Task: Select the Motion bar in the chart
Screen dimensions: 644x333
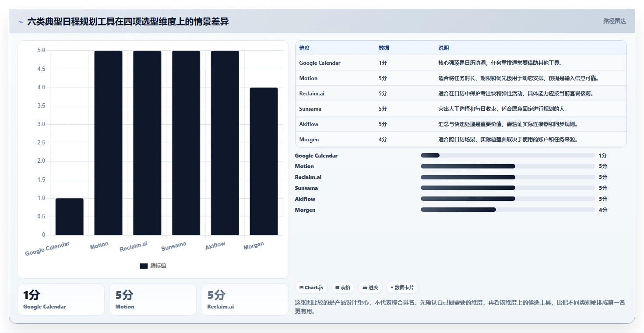Action: [x=108, y=143]
